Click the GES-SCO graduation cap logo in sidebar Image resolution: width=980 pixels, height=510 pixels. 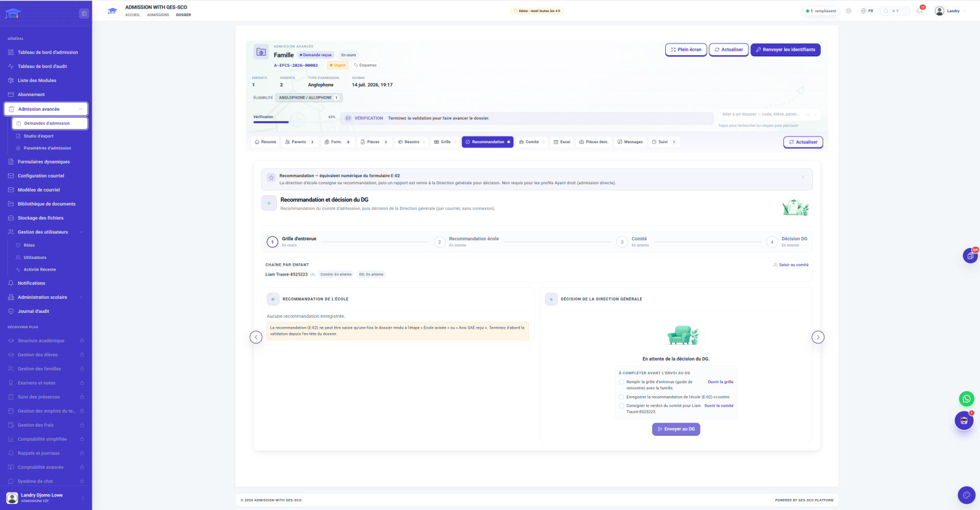pyautogui.click(x=13, y=13)
